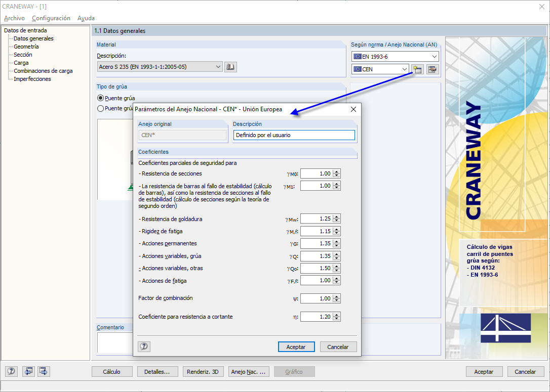Click Cancelar in the Anejo Nacional dialog
Screen dimensions: 550x392
tap(338, 347)
